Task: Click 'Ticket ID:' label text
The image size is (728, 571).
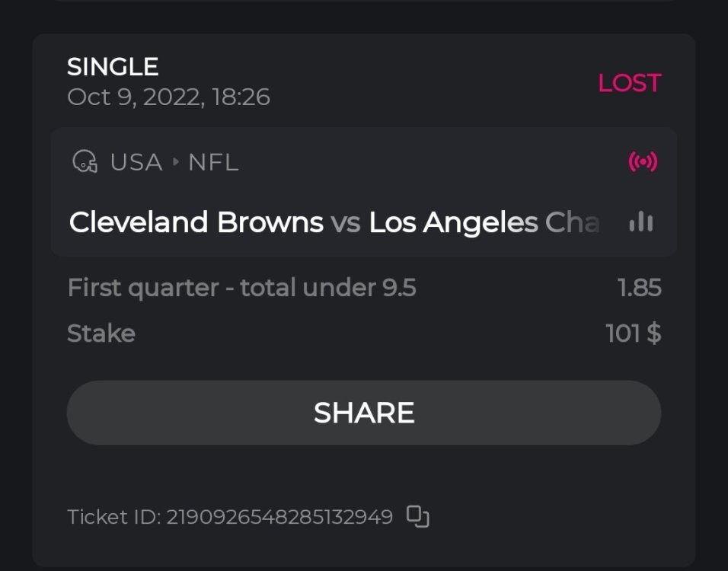Action: tap(114, 517)
